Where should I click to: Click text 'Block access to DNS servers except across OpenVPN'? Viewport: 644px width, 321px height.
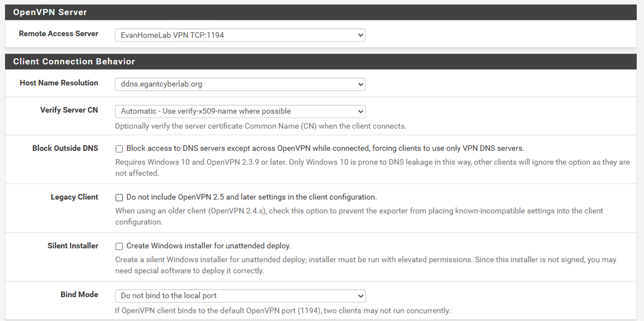(218, 148)
